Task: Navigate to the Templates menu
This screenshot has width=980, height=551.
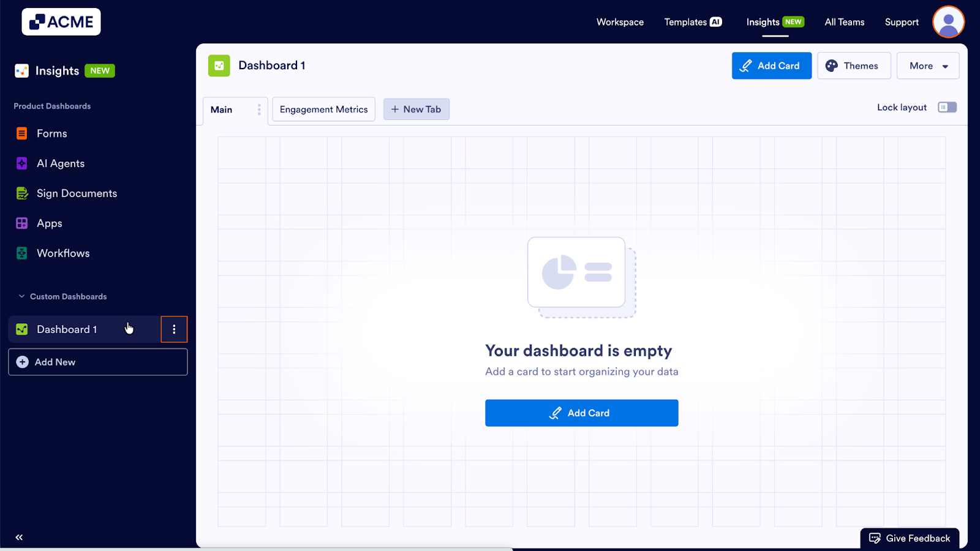Action: tap(693, 21)
